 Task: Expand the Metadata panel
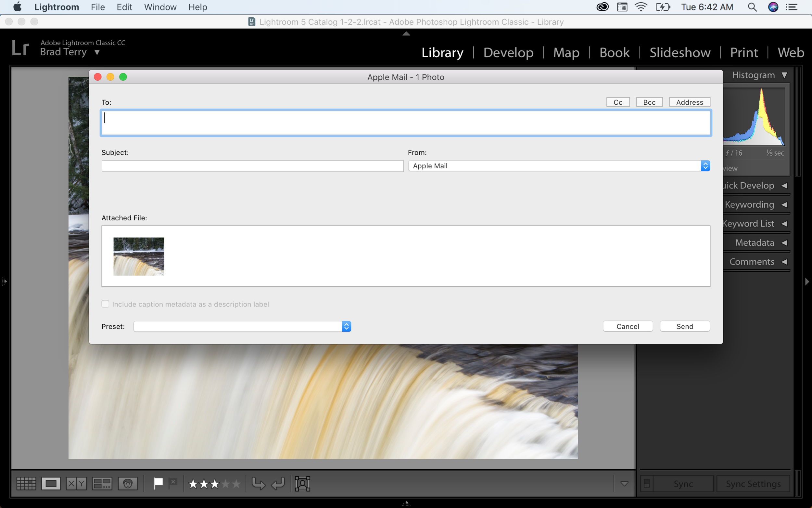(x=784, y=242)
